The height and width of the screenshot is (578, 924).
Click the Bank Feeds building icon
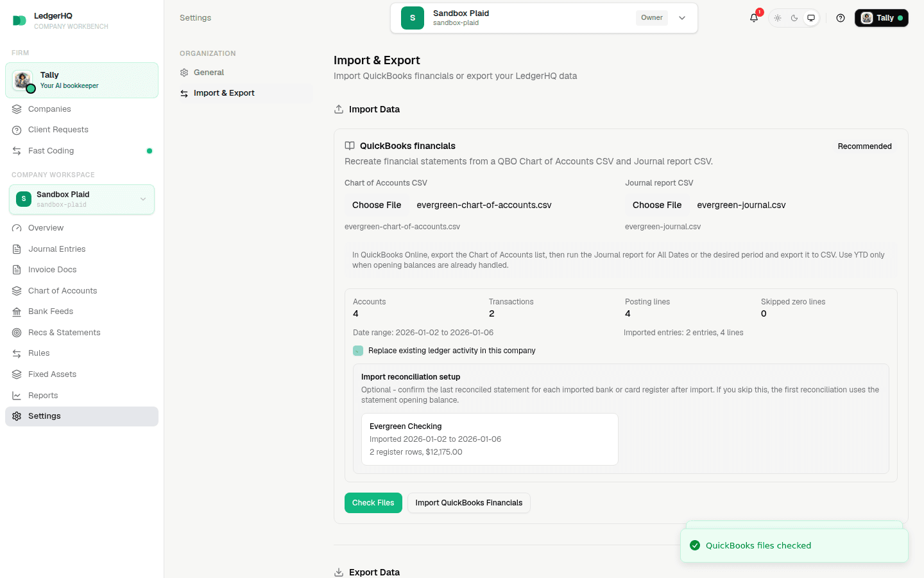(17, 311)
